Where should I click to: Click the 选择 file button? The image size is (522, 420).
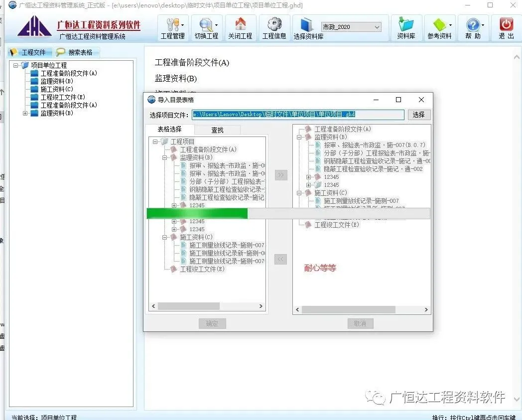[419, 115]
